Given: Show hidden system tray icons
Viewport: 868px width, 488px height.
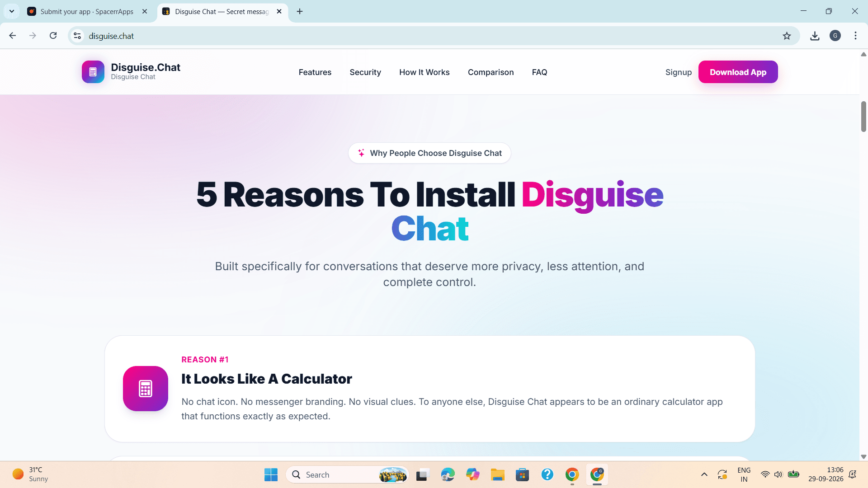Looking at the screenshot, I should pos(704,474).
